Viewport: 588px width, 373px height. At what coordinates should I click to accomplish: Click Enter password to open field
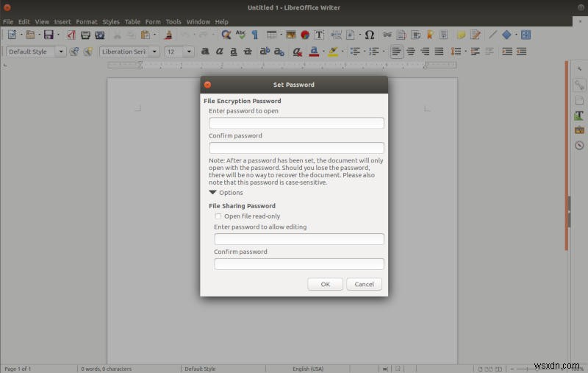click(296, 123)
